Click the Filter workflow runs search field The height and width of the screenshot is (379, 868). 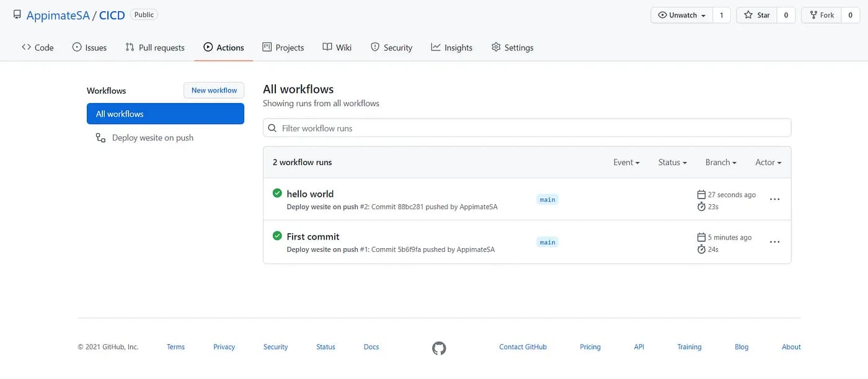(527, 128)
